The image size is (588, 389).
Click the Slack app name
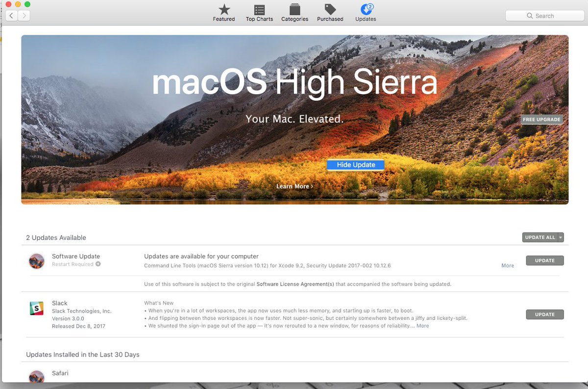click(60, 303)
